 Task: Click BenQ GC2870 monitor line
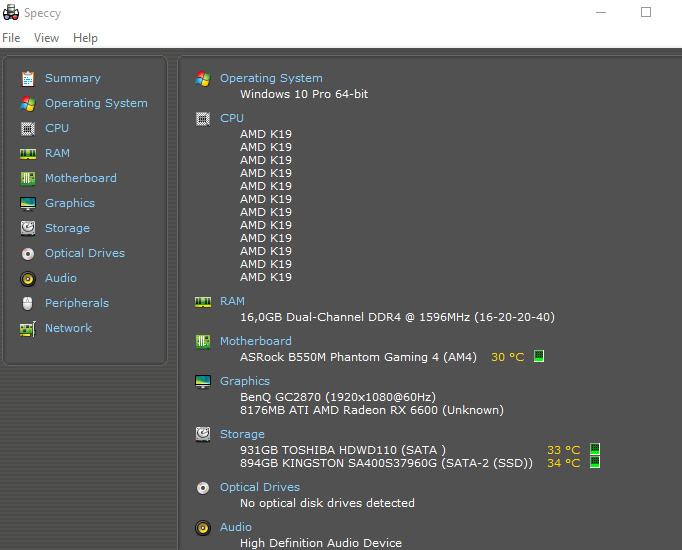[x=338, y=397]
